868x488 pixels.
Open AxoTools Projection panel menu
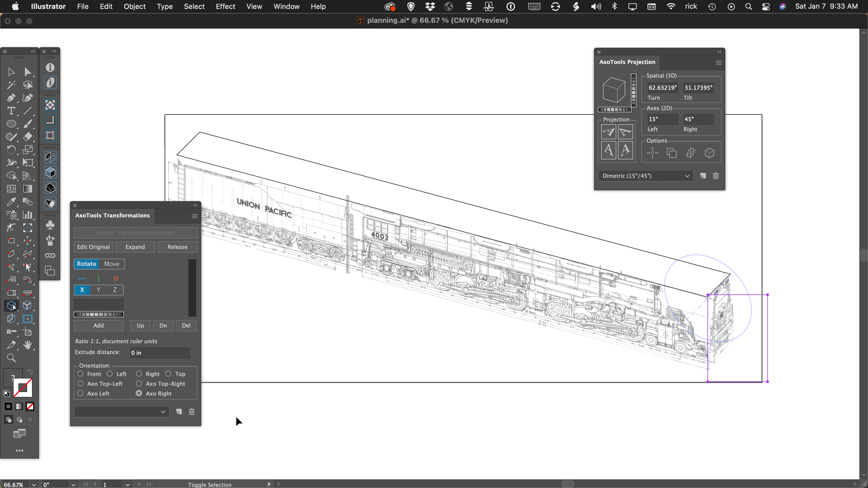click(719, 63)
